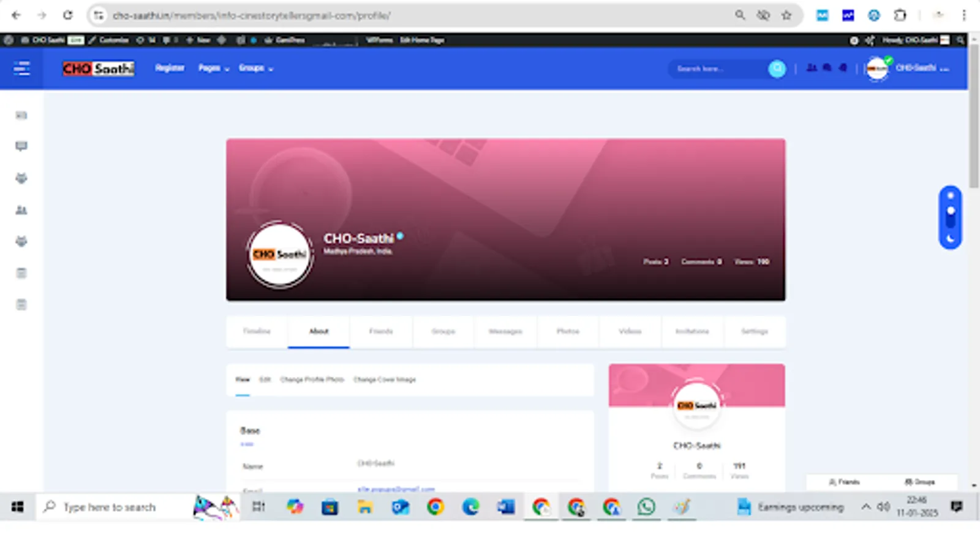Image resolution: width=980 pixels, height=551 pixels.
Task: Click the blue search icon in navbar
Action: pos(777,69)
